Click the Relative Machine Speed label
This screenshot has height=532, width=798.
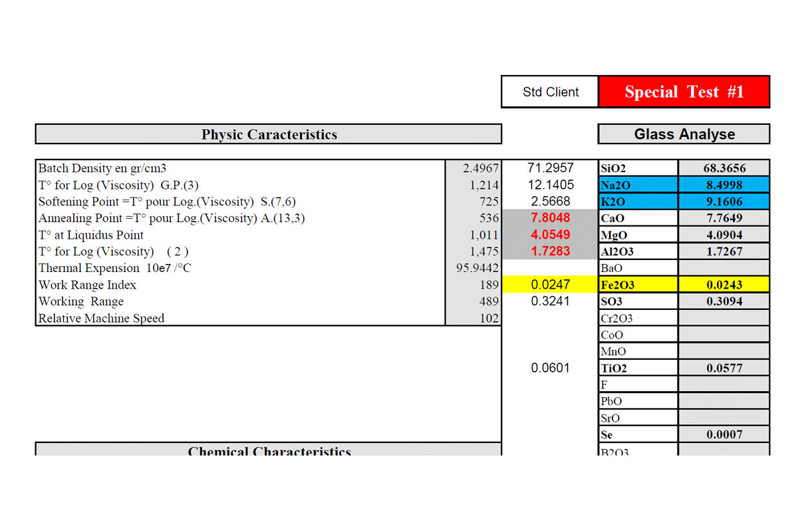101,318
